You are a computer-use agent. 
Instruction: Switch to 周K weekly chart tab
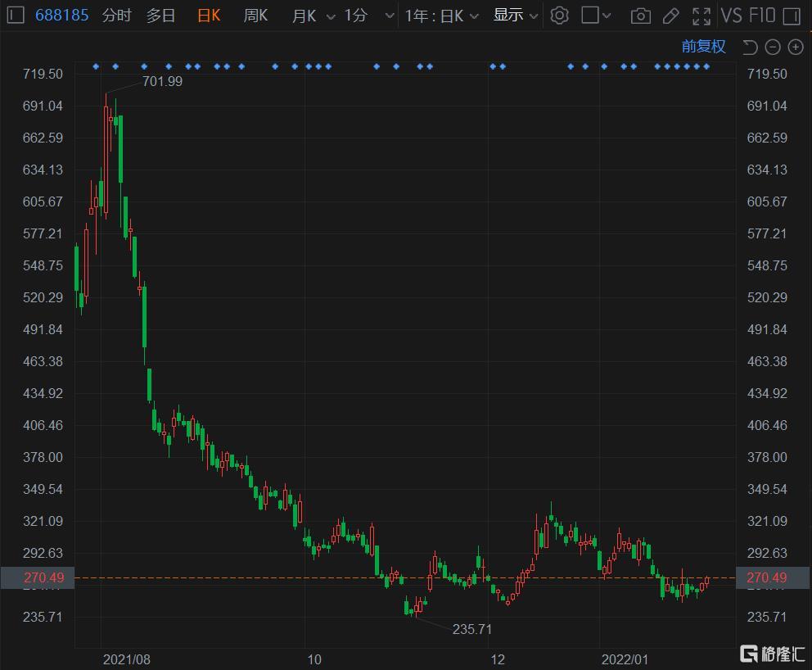pos(256,16)
